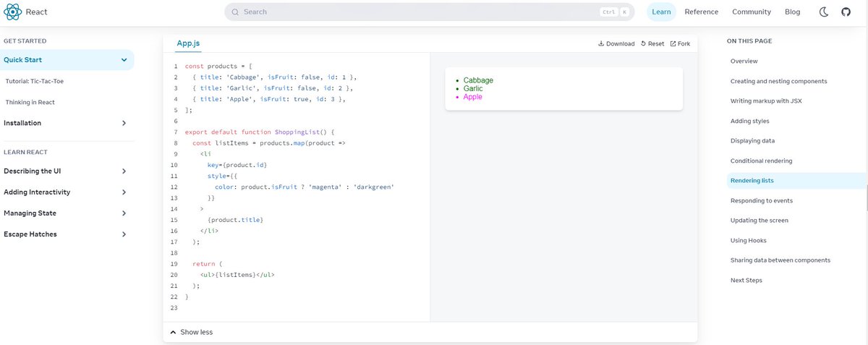Select Rendering lists in page outline
Viewport: 868px width, 345px height.
[752, 181]
